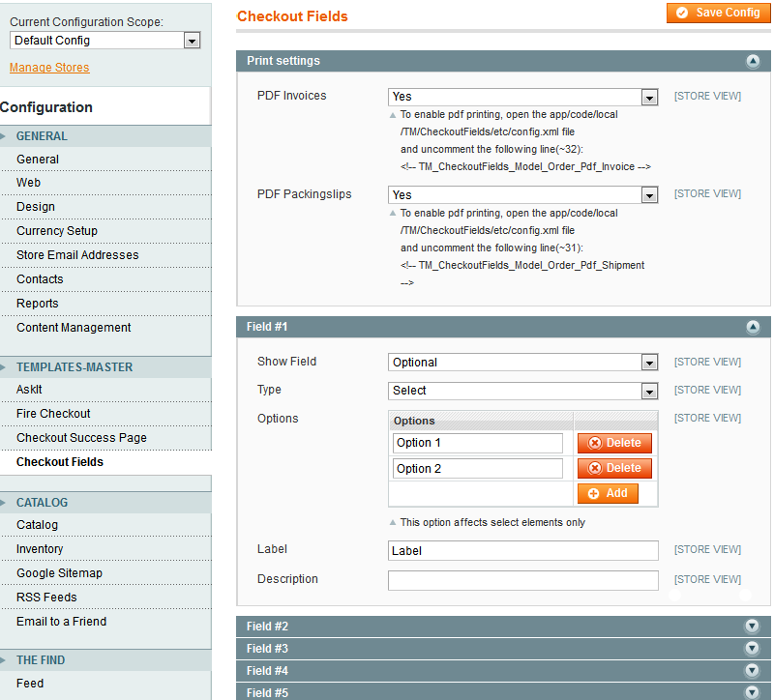The width and height of the screenshot is (774, 700).
Task: Click Save Config button
Action: (718, 13)
